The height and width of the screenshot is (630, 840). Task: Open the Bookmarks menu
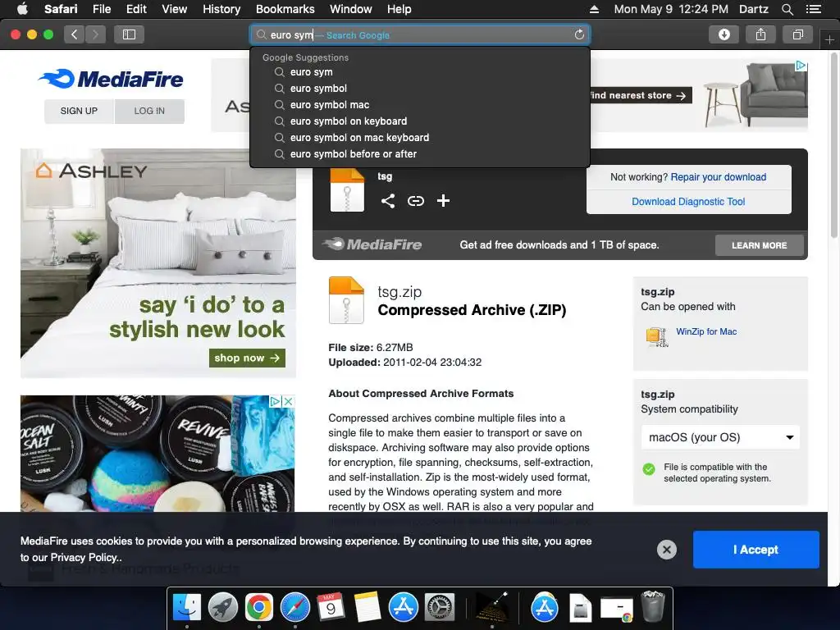pos(285,9)
